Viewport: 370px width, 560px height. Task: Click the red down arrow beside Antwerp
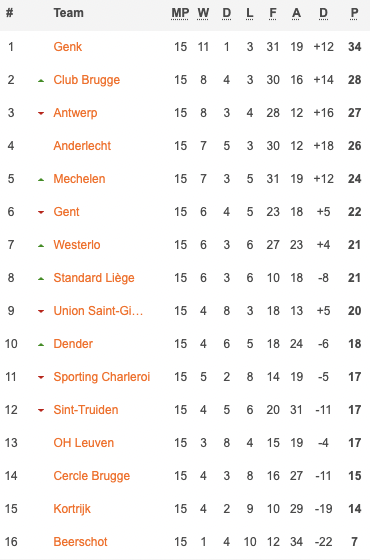click(x=41, y=114)
